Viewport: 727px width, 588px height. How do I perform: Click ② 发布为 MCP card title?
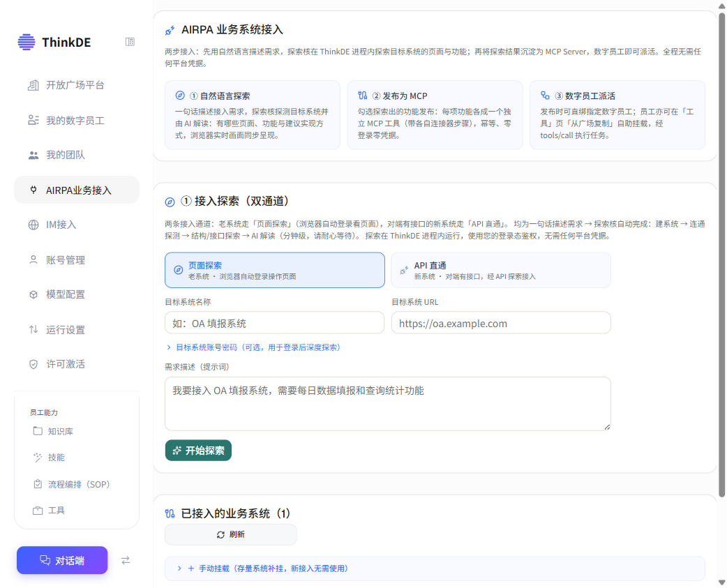(x=400, y=96)
